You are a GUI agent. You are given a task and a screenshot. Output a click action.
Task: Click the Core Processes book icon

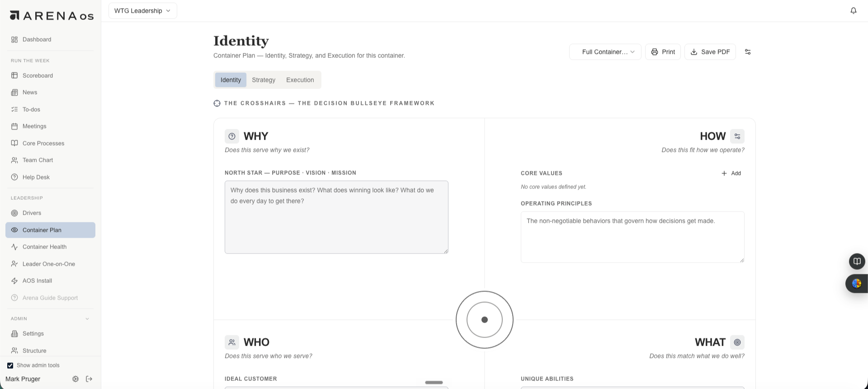14,143
